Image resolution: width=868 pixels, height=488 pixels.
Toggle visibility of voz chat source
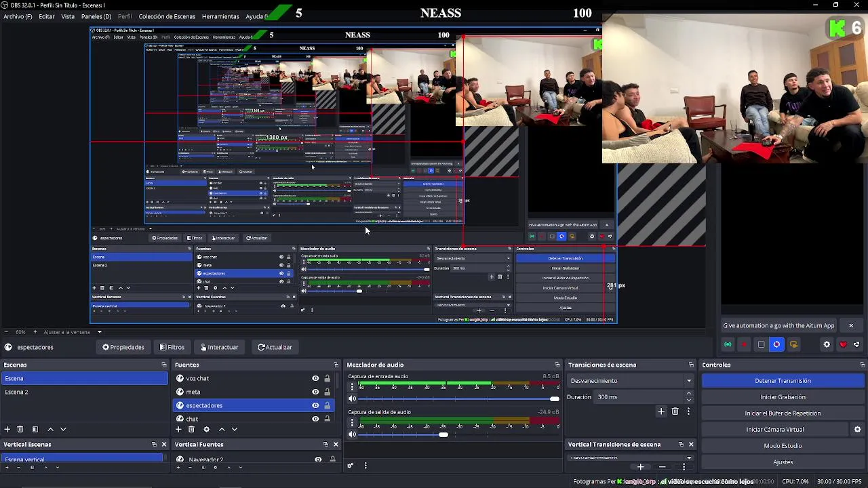click(315, 379)
